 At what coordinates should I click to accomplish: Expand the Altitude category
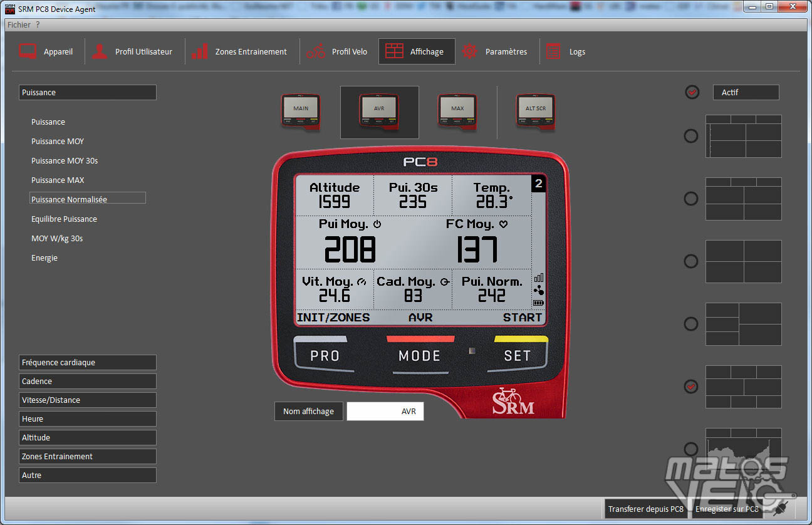pyautogui.click(x=88, y=437)
